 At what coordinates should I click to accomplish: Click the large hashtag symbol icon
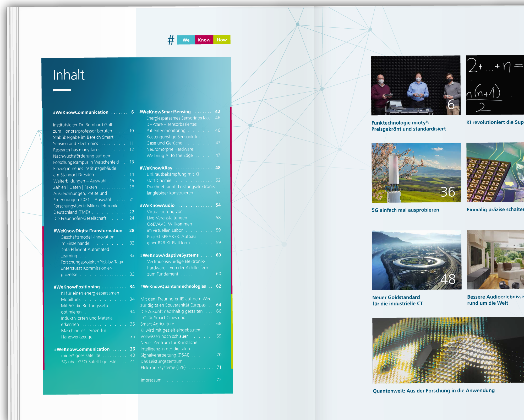pyautogui.click(x=171, y=40)
